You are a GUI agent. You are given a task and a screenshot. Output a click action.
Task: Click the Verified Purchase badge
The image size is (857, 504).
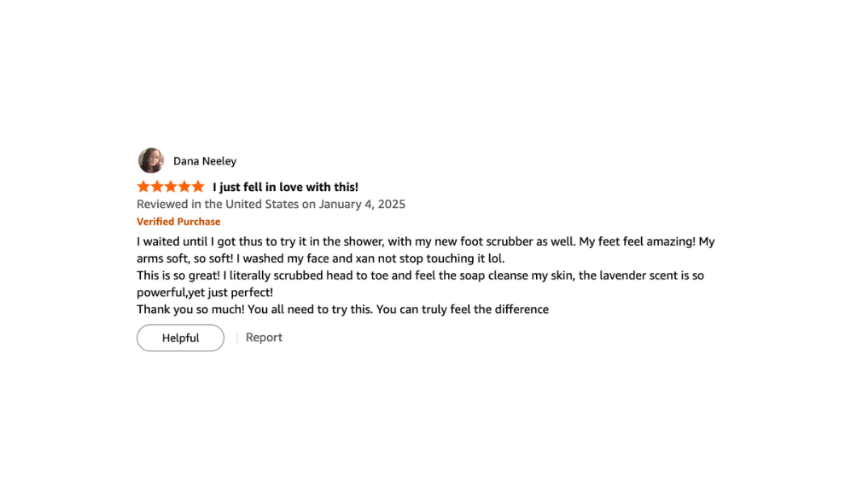pyautogui.click(x=178, y=221)
